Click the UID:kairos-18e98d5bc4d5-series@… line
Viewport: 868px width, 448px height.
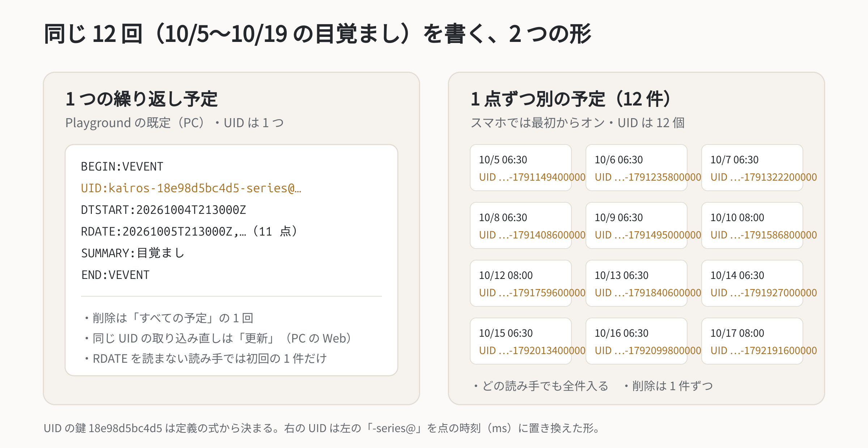(191, 188)
